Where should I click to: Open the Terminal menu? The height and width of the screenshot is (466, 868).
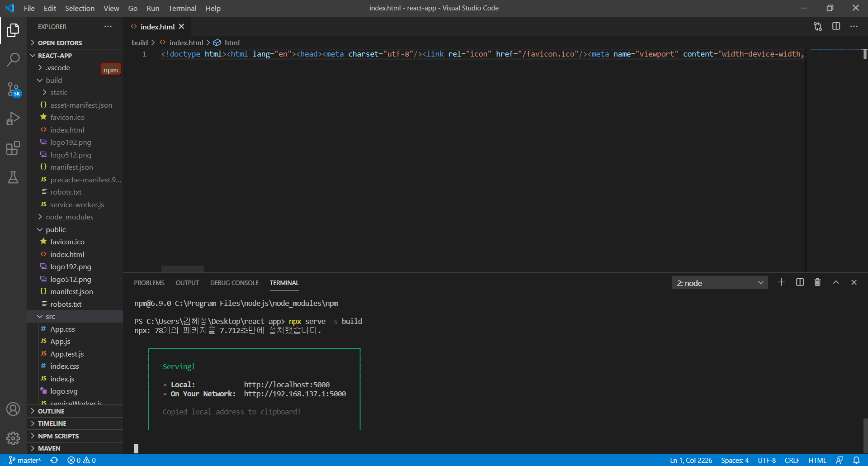click(x=182, y=8)
